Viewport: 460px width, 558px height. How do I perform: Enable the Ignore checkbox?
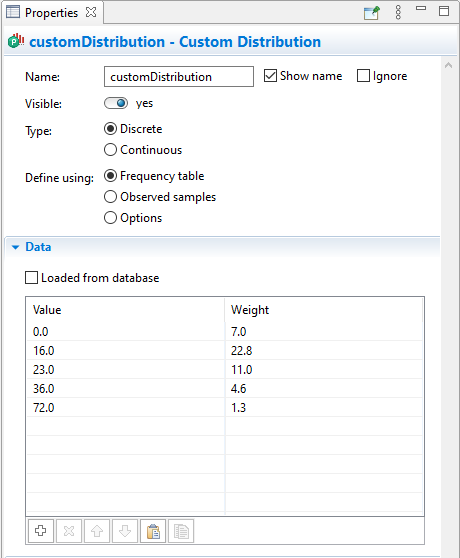pyautogui.click(x=363, y=76)
